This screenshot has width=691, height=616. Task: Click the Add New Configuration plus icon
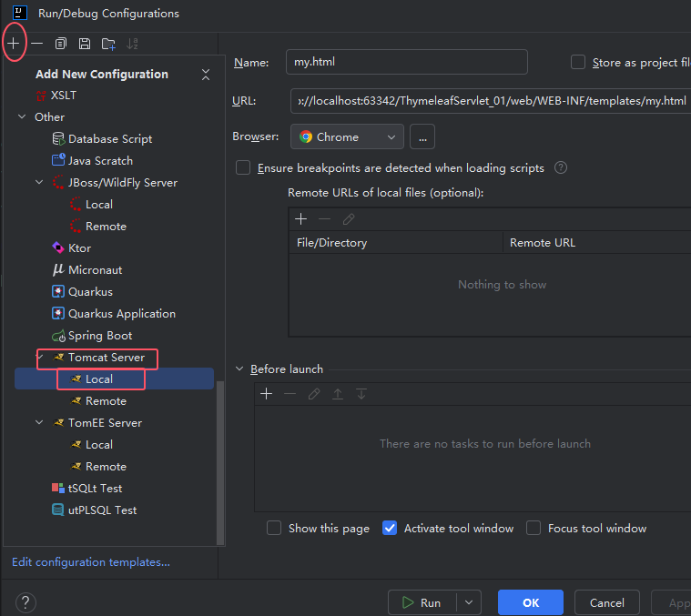pyautogui.click(x=14, y=44)
